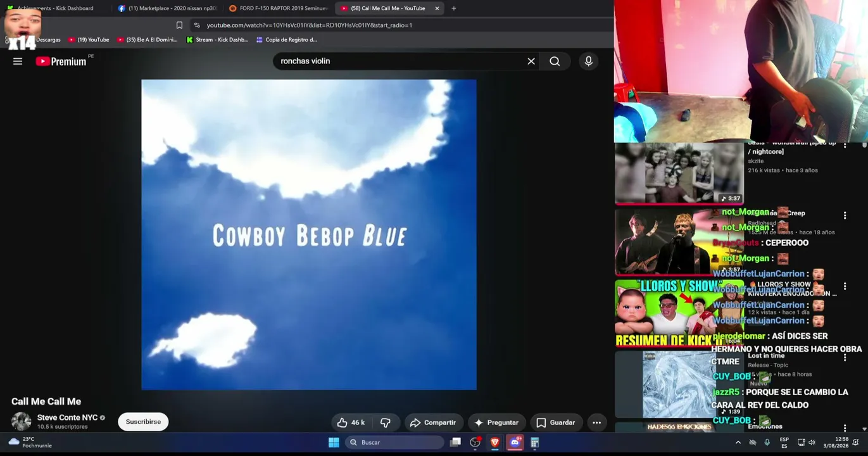This screenshot has height=456, width=868.
Task: Subscribe with the Suscribirse button
Action: pyautogui.click(x=143, y=422)
